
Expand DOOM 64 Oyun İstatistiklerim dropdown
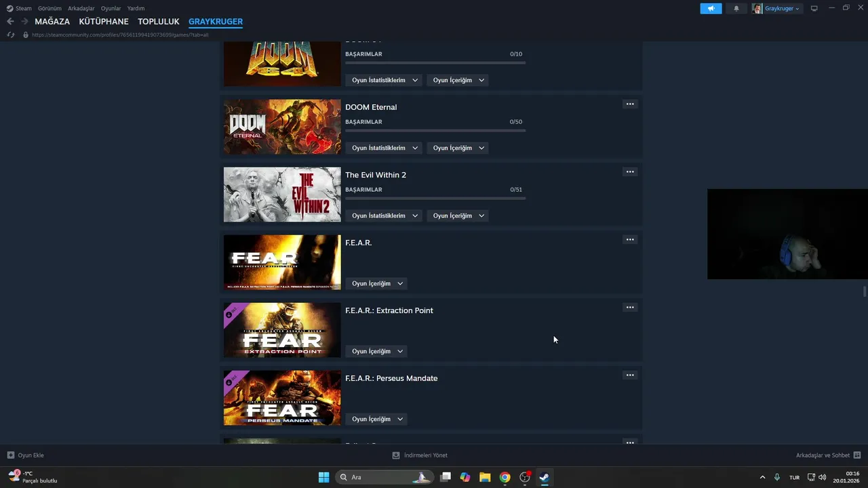(x=383, y=80)
